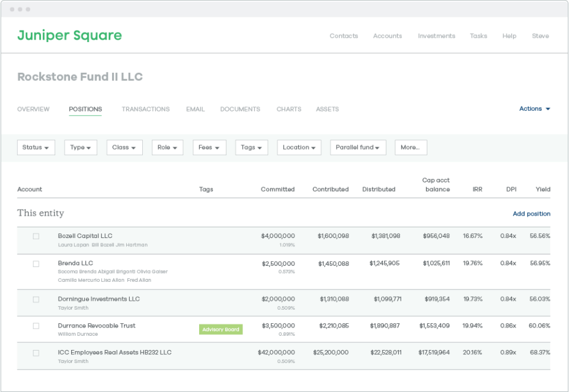Sort by the DPI column header
Viewport: 569px width, 392px height.
pos(512,189)
